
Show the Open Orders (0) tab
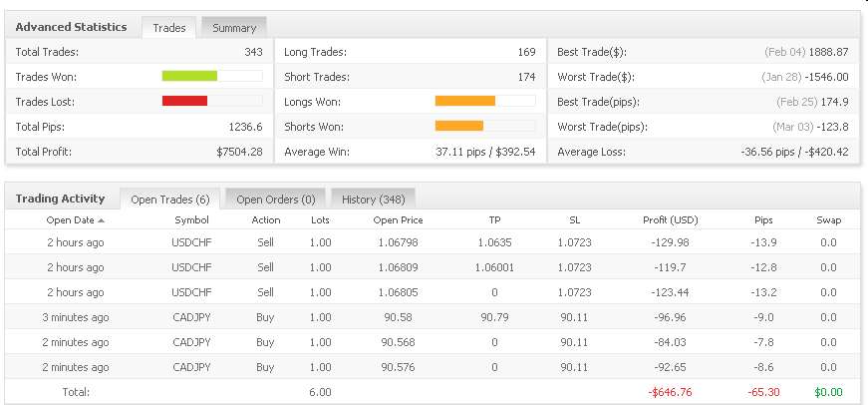(275, 200)
